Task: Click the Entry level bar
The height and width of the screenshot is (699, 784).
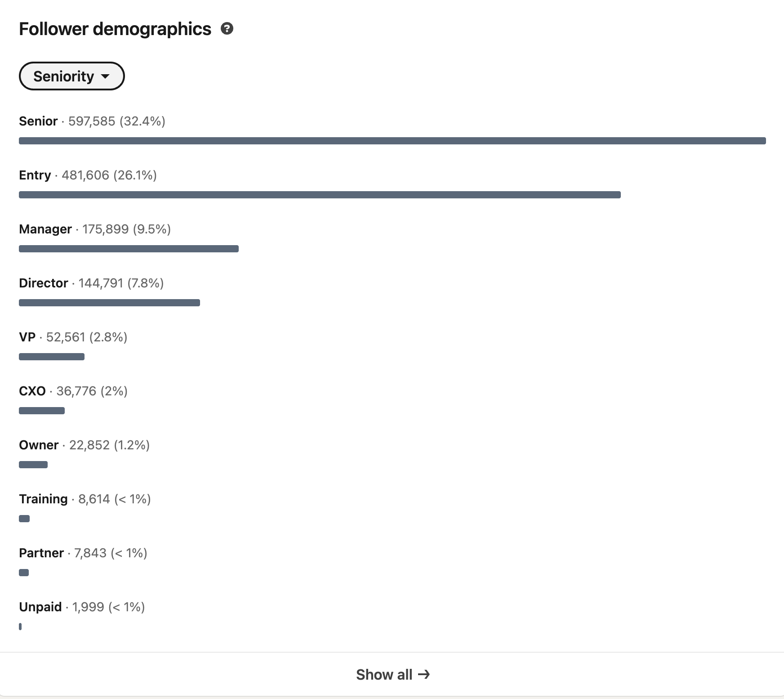Action: (x=320, y=195)
